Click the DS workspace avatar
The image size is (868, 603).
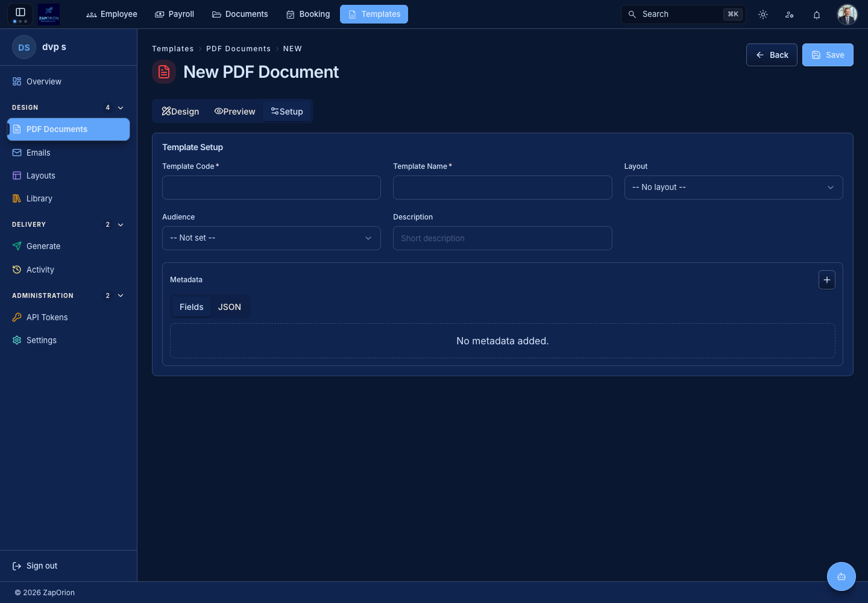click(x=24, y=47)
